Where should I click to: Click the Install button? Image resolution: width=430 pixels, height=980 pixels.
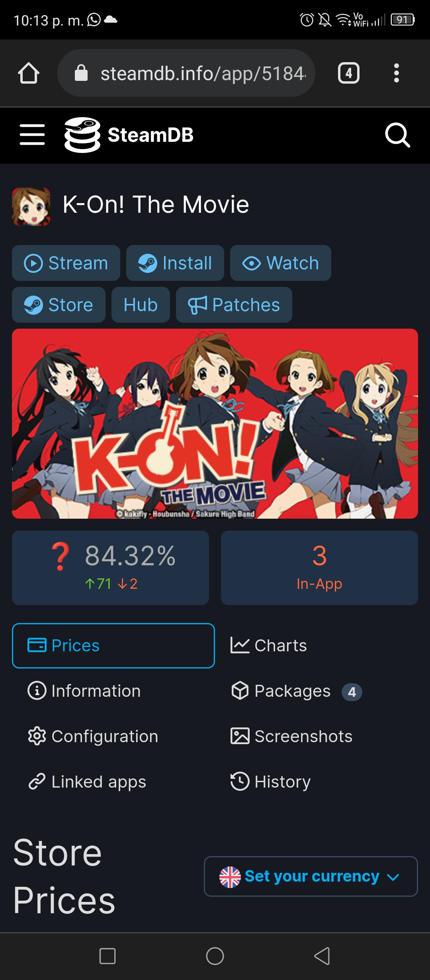175,263
